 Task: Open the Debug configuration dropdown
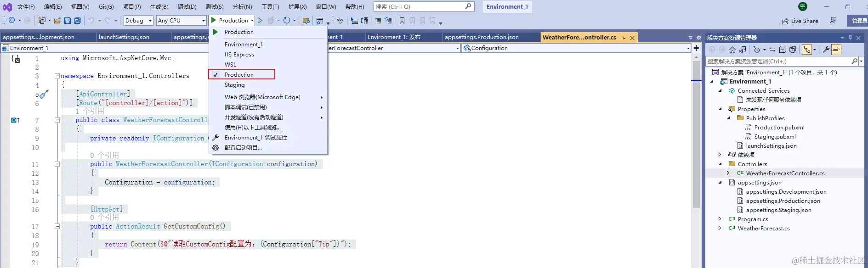(x=139, y=21)
